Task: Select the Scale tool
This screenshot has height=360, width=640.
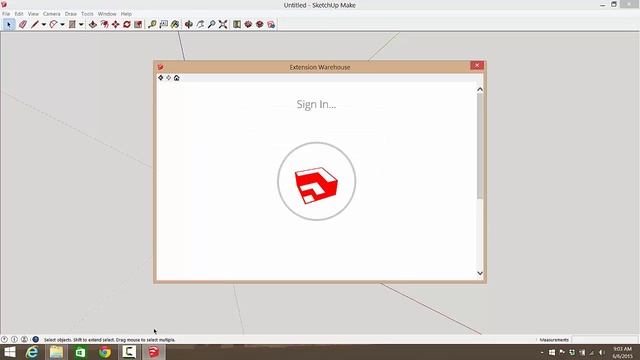Action: coord(138,24)
